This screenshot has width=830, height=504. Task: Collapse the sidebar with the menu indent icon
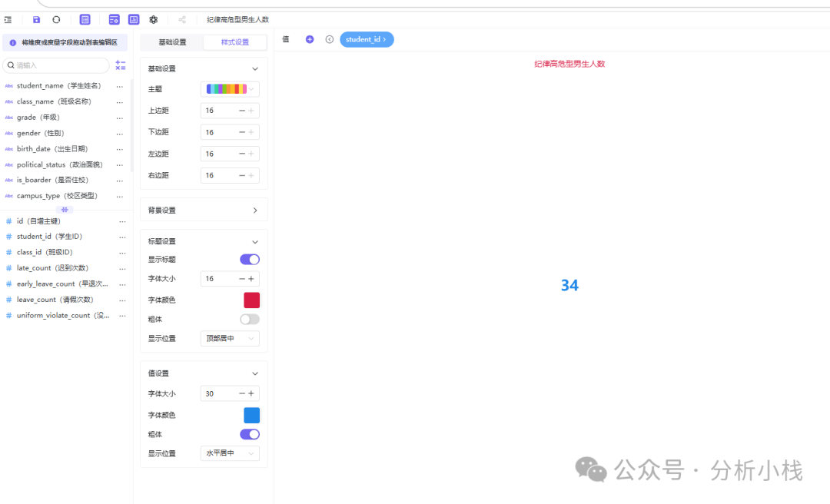tap(8, 19)
